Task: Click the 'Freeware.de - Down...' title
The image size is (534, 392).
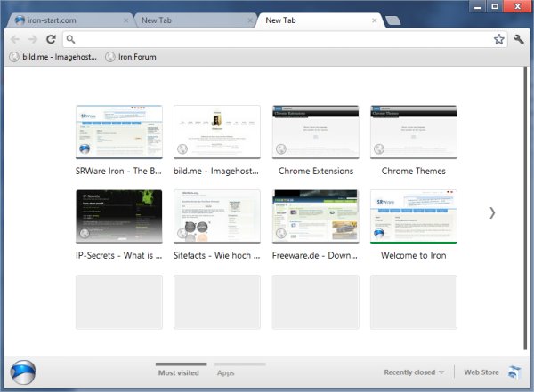Action: pos(315,255)
